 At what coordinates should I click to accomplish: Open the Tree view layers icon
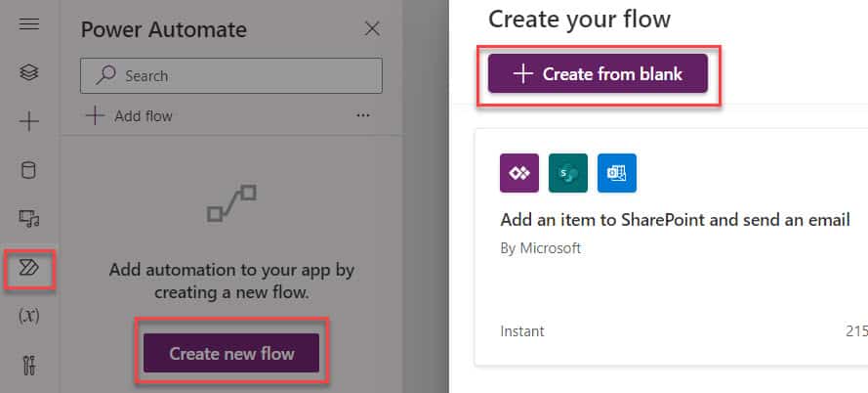28,72
